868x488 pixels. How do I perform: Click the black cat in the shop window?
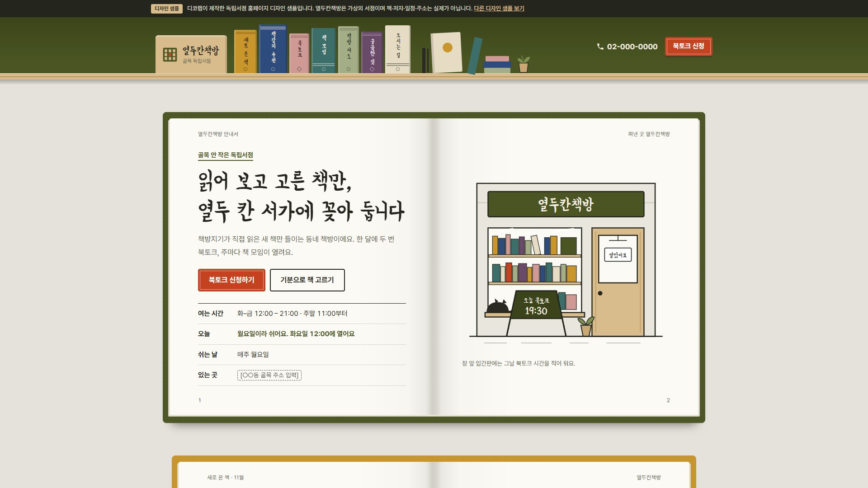pos(497,306)
